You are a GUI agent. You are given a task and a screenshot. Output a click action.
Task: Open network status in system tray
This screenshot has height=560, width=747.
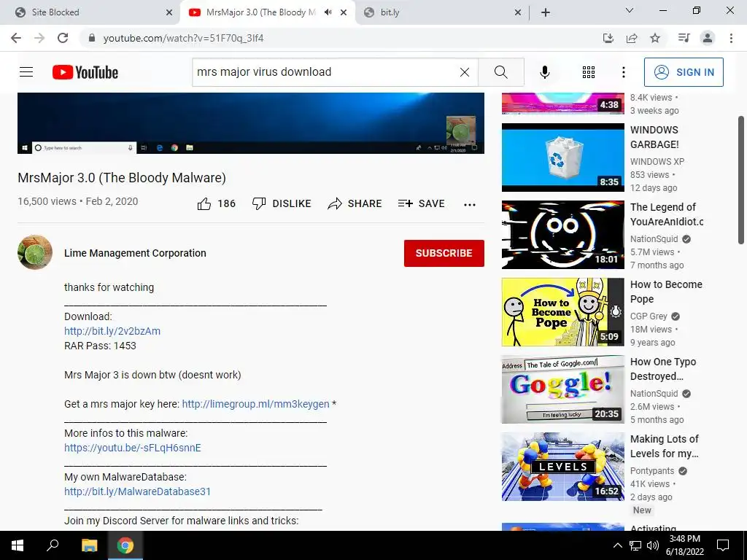pyautogui.click(x=635, y=545)
